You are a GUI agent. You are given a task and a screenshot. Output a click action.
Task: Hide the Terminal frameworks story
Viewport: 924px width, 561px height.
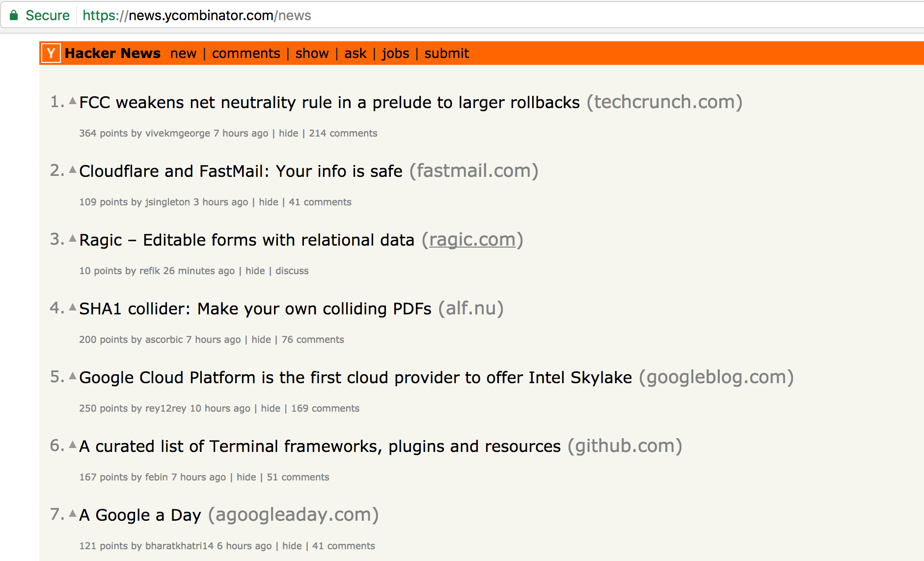pyautogui.click(x=246, y=477)
